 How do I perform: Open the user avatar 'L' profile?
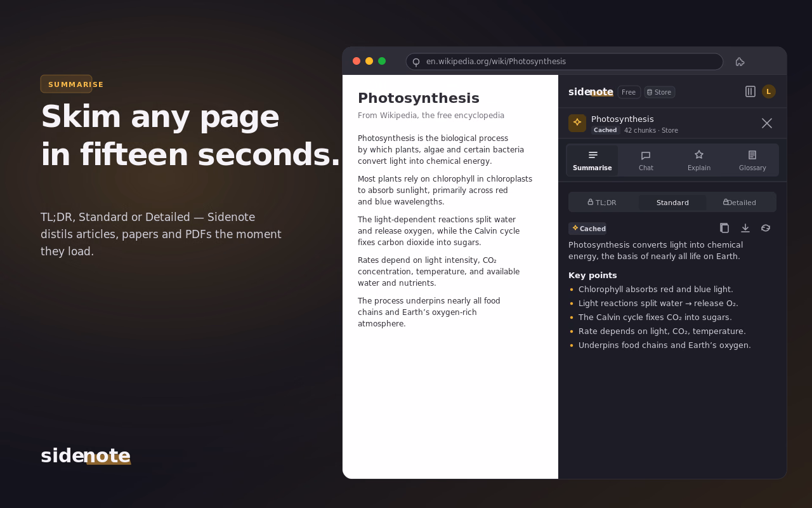click(x=769, y=91)
